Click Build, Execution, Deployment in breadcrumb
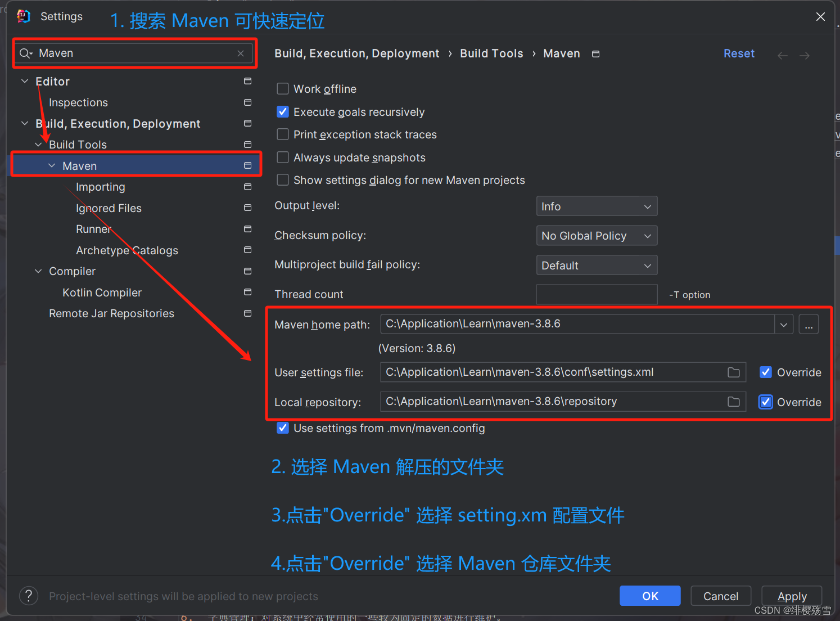 click(x=356, y=53)
